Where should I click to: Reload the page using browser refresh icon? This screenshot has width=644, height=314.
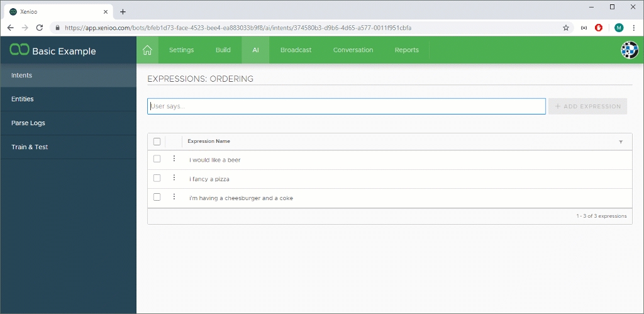40,28
